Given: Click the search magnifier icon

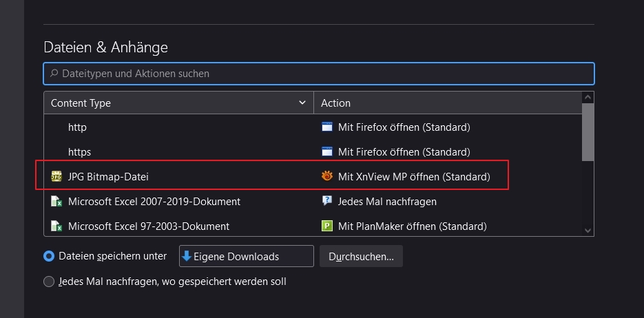Looking at the screenshot, I should (54, 73).
